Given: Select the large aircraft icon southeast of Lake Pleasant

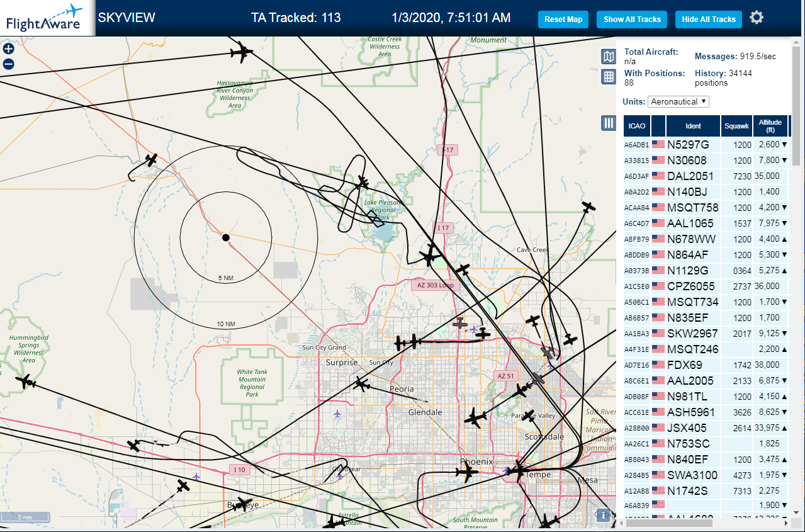Looking at the screenshot, I should [431, 256].
